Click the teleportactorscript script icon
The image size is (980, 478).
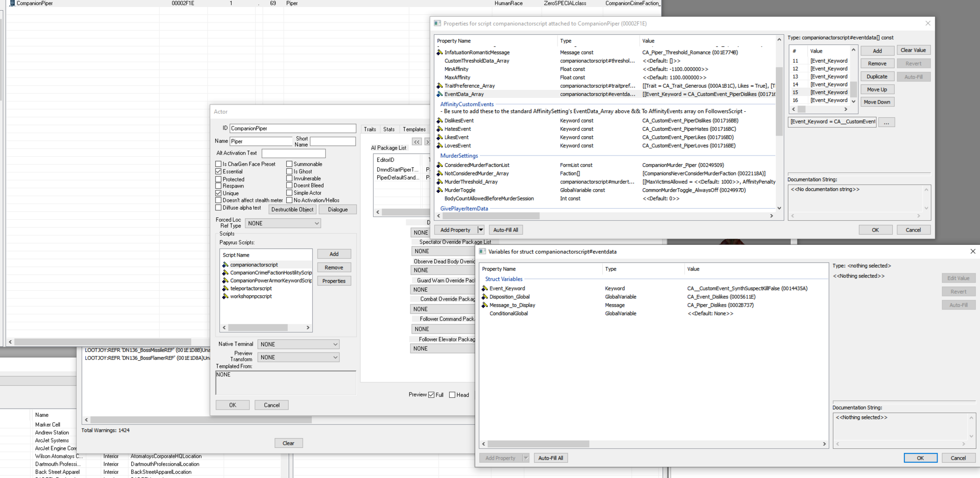[x=225, y=288]
